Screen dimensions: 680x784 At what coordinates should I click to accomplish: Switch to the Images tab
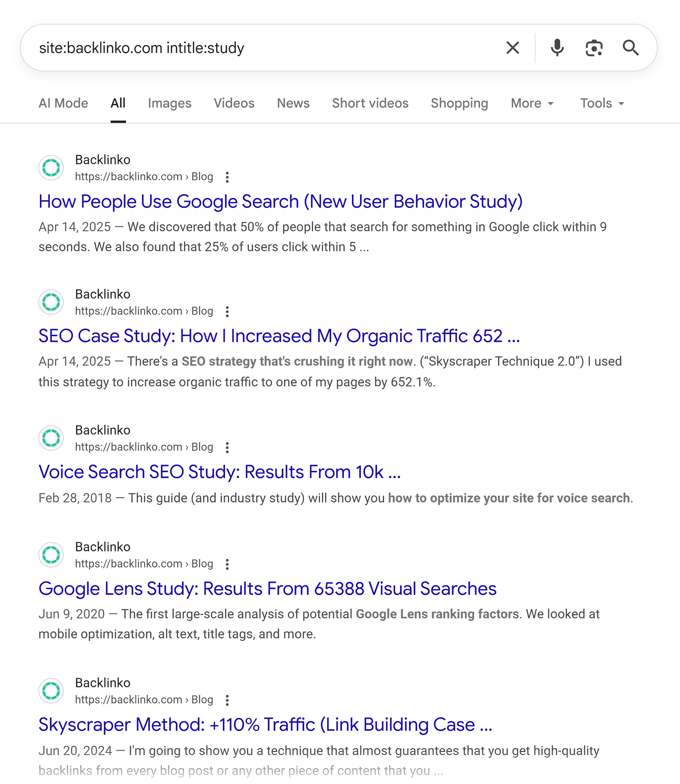point(170,103)
